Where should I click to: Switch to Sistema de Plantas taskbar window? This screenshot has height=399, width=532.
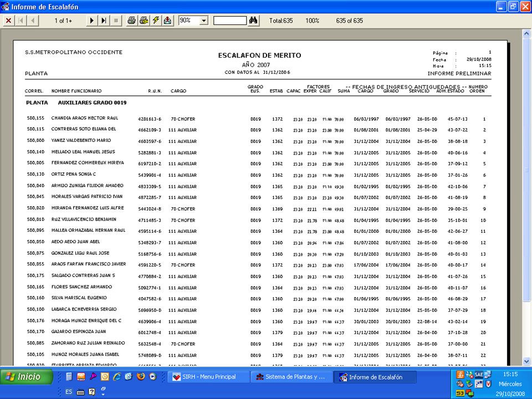pos(292,377)
